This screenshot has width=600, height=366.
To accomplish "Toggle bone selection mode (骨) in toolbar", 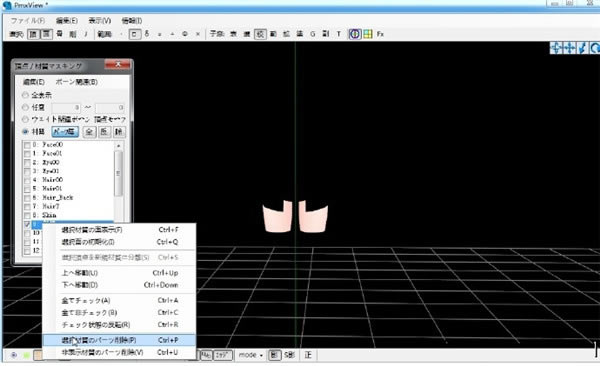I will coord(60,34).
